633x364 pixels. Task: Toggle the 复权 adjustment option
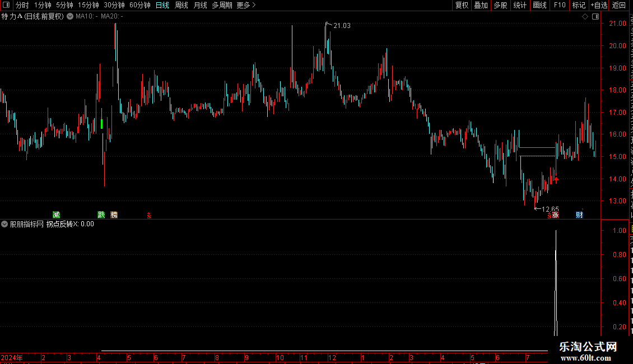tap(462, 5)
